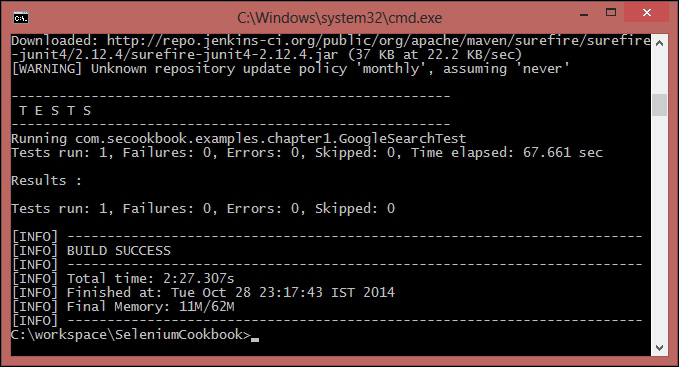Click the Results : text

46,180
